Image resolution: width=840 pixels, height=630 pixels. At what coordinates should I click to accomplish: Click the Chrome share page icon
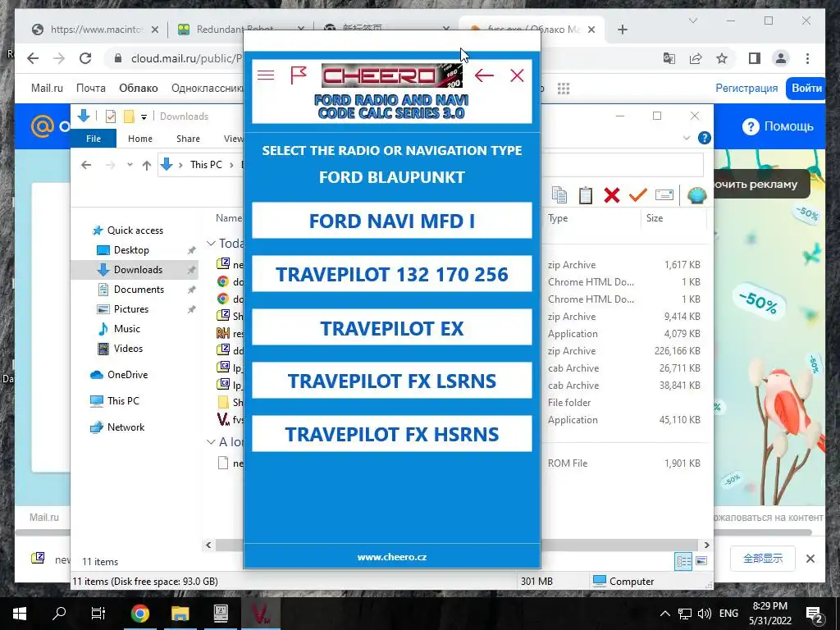[696, 58]
